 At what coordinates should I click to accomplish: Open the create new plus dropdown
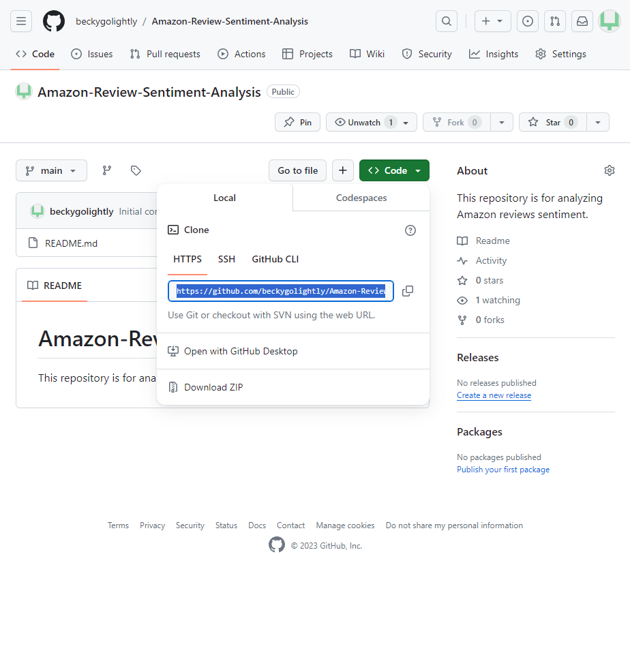492,21
